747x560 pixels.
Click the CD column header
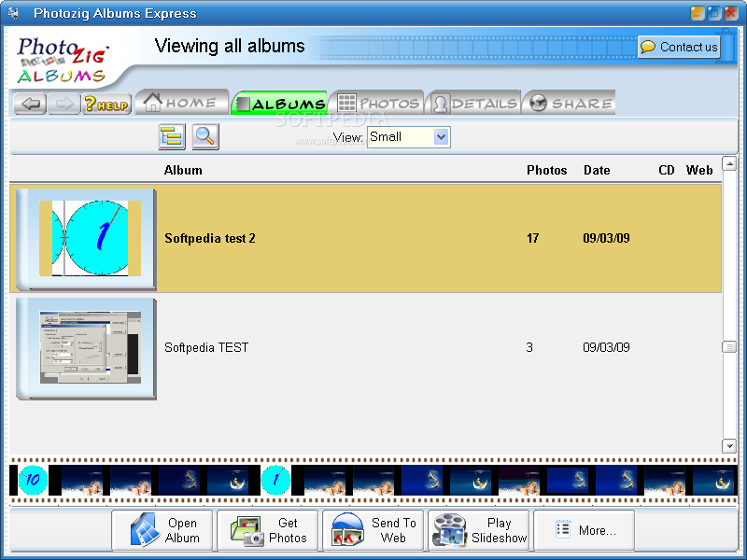point(667,170)
